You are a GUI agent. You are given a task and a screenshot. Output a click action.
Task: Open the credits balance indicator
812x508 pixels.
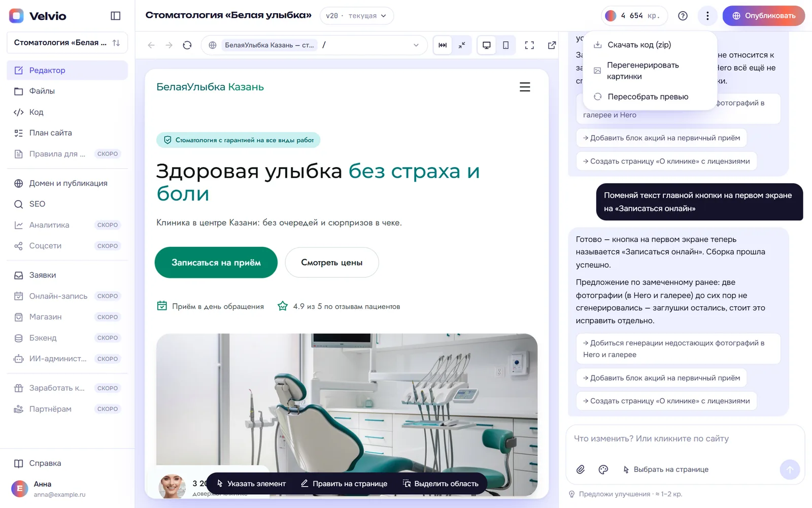pos(634,16)
